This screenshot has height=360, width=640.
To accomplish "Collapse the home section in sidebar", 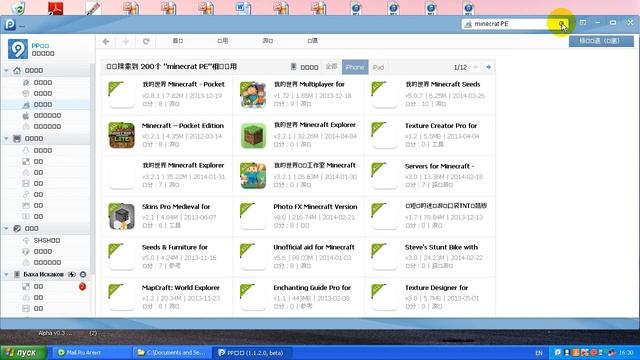I will tap(6, 71).
